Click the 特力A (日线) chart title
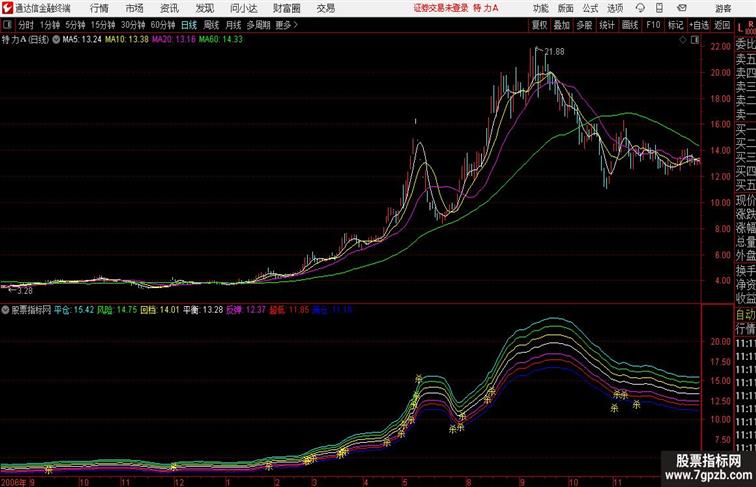756x487 pixels. click(26, 40)
